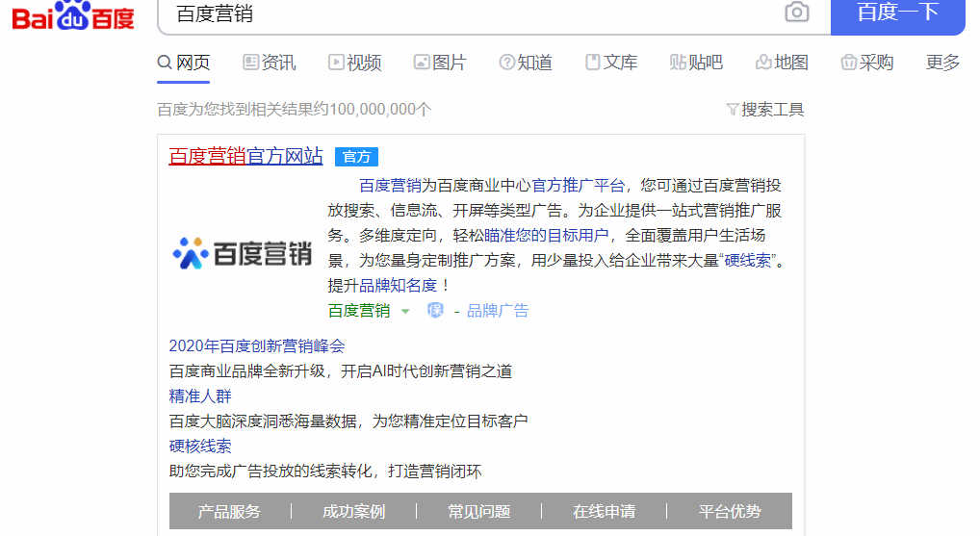Screen dimensions: 980x536
Task: Click 常见问题 in the gray bar
Action: tap(478, 512)
